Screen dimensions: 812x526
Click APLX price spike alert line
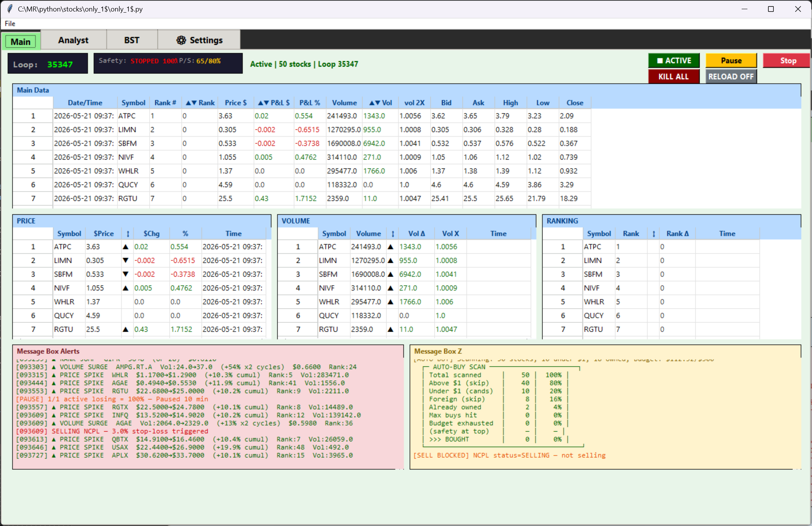point(184,455)
